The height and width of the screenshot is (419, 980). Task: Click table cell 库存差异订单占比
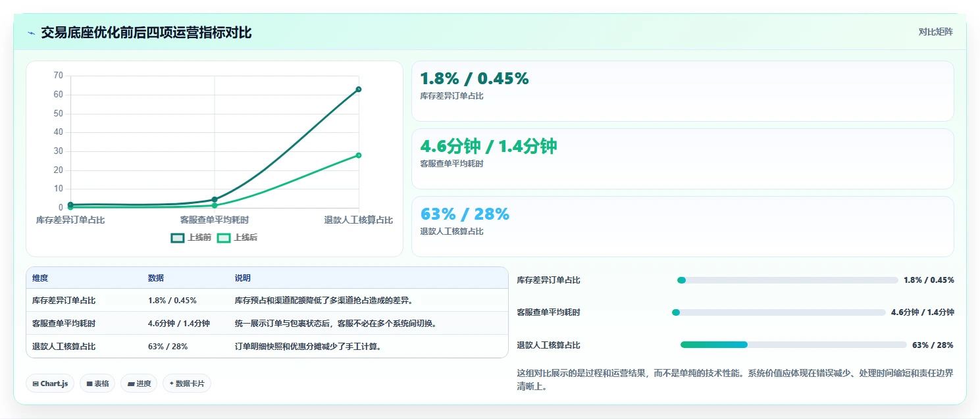coord(64,301)
